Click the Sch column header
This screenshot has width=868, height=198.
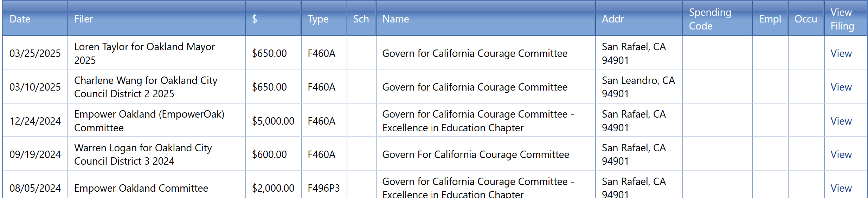coord(361,19)
